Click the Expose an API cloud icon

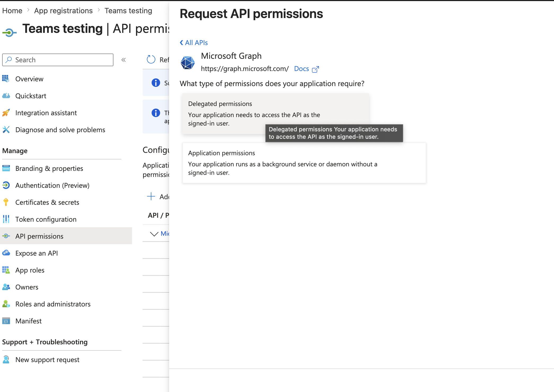click(6, 253)
